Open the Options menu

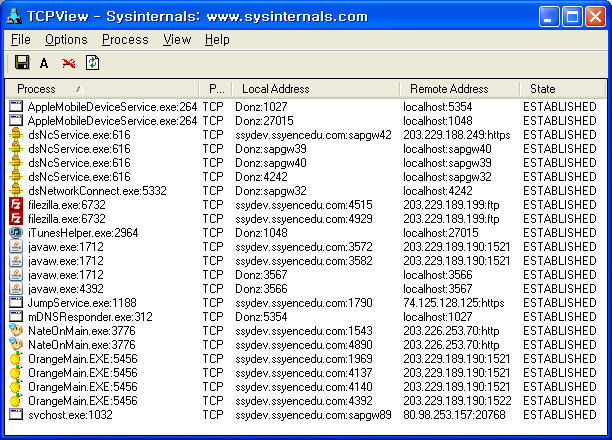click(x=66, y=39)
